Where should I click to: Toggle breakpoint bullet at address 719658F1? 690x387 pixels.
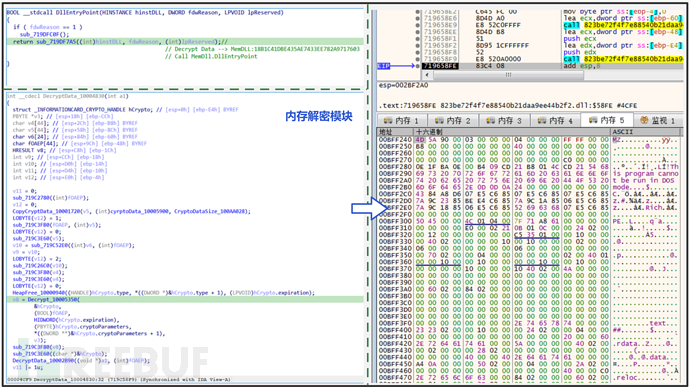417,39
